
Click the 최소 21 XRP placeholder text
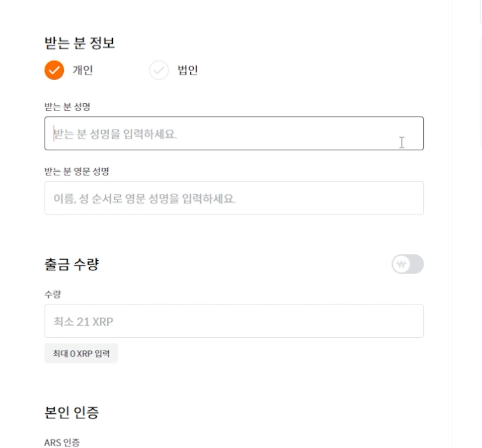(x=83, y=322)
